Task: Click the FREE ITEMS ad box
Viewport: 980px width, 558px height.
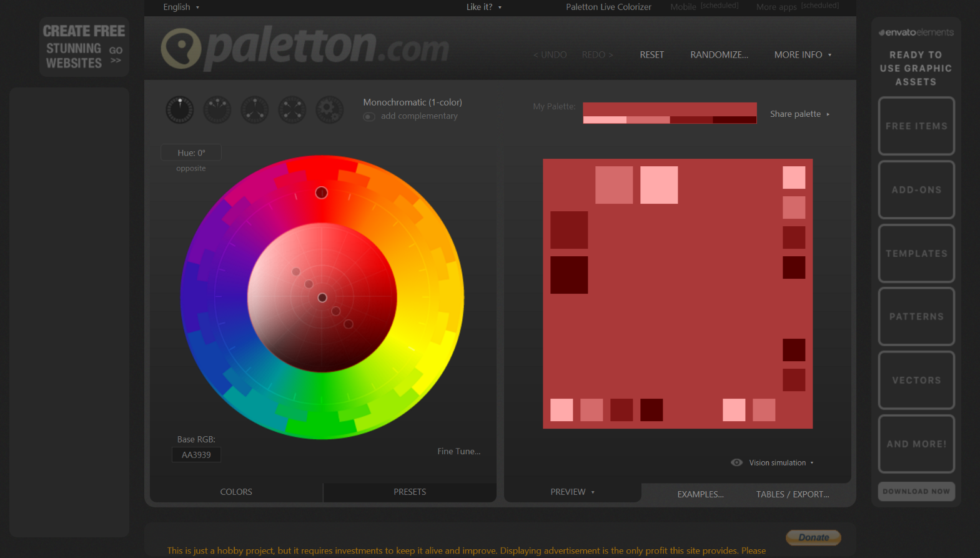Action: point(916,126)
